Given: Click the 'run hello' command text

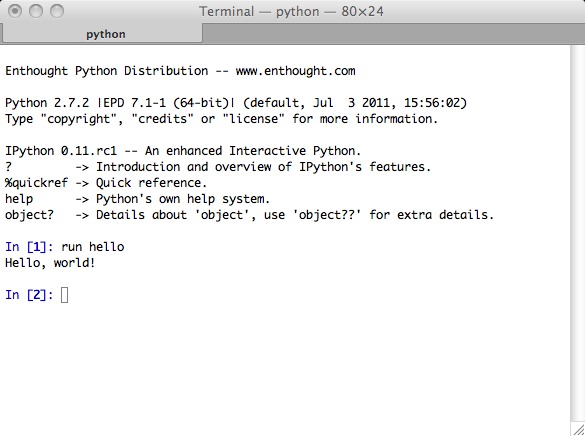Looking at the screenshot, I should pyautogui.click(x=93, y=247).
